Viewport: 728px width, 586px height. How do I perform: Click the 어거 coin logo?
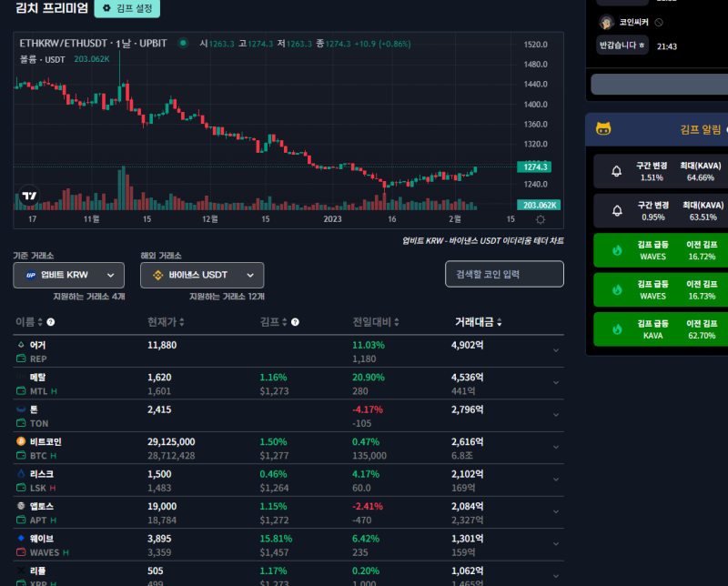tap(21, 345)
